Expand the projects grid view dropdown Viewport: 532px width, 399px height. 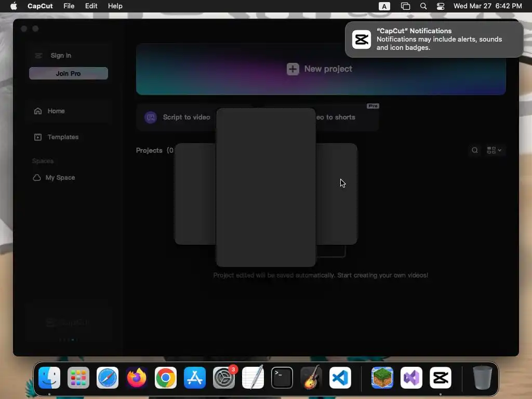tap(495, 150)
